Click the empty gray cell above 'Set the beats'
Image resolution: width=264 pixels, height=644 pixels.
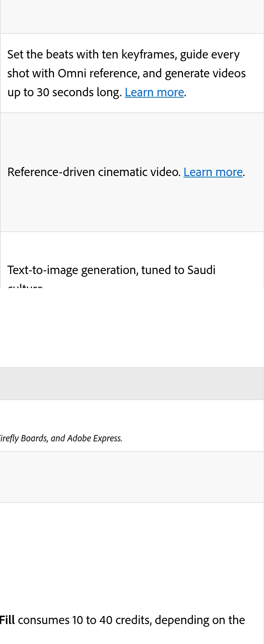pyautogui.click(x=132, y=17)
